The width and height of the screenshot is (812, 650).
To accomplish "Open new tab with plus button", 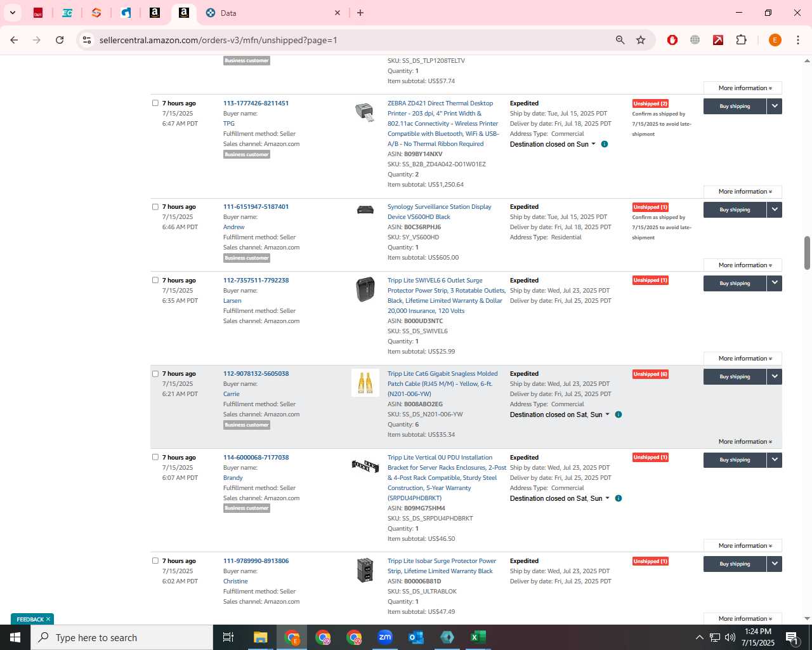I will 360,13.
